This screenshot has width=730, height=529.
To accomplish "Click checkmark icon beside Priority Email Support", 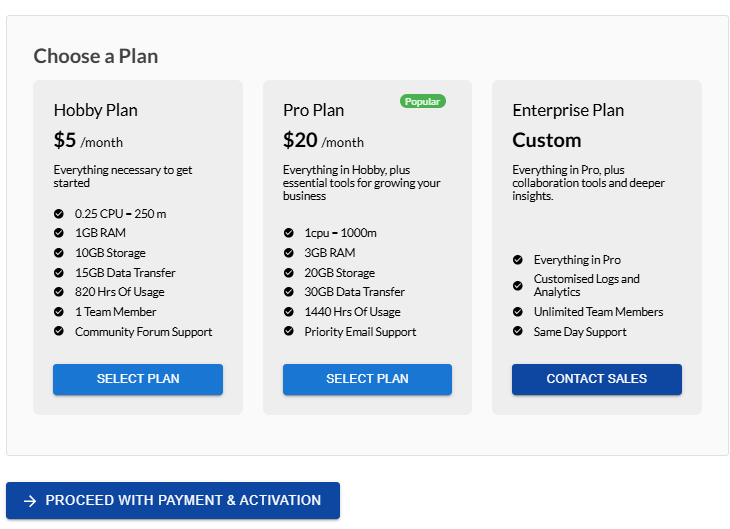I will 289,332.
